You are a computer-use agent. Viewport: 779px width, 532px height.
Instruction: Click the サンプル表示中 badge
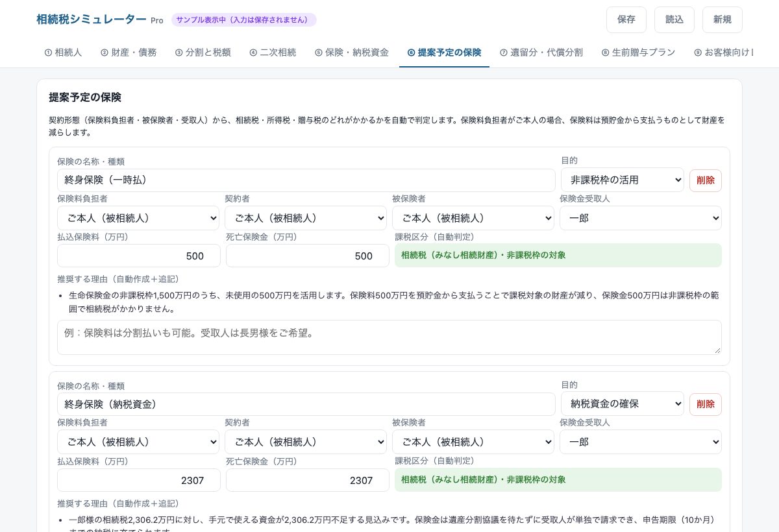[244, 19]
